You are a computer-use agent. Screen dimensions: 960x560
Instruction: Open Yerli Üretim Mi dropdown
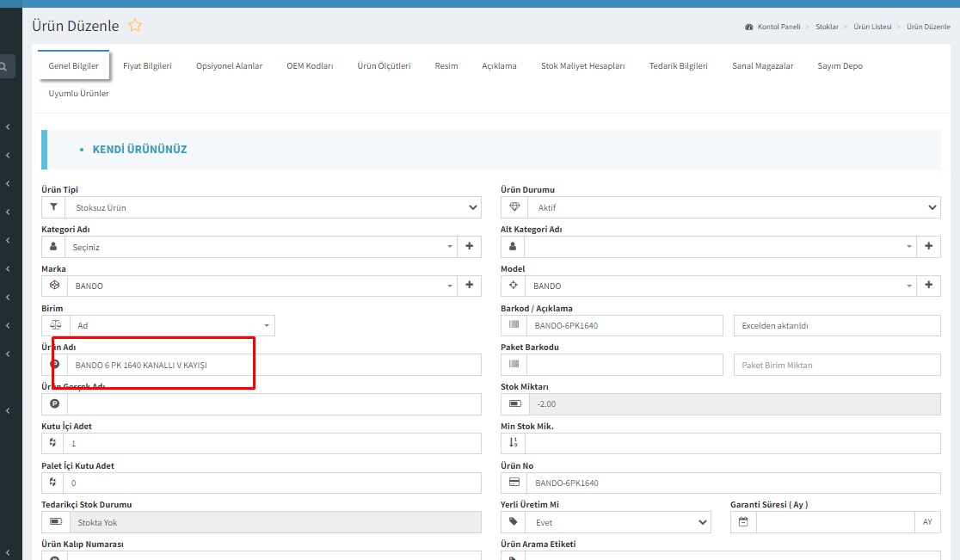pyautogui.click(x=619, y=522)
